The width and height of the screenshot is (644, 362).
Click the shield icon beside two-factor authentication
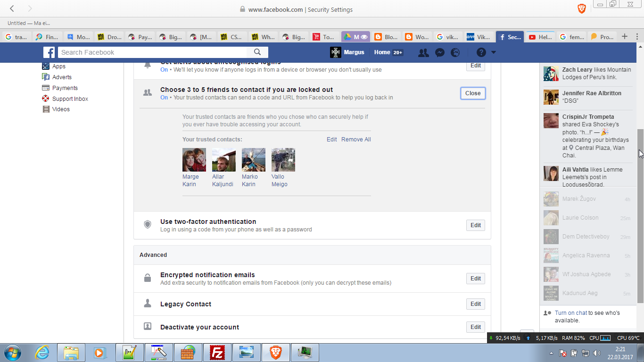[x=148, y=225]
